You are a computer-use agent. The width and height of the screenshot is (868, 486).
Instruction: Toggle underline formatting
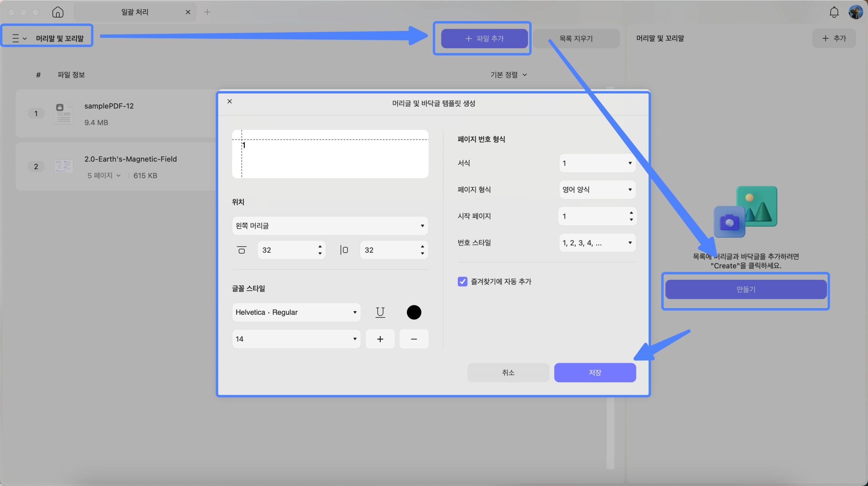pyautogui.click(x=380, y=312)
